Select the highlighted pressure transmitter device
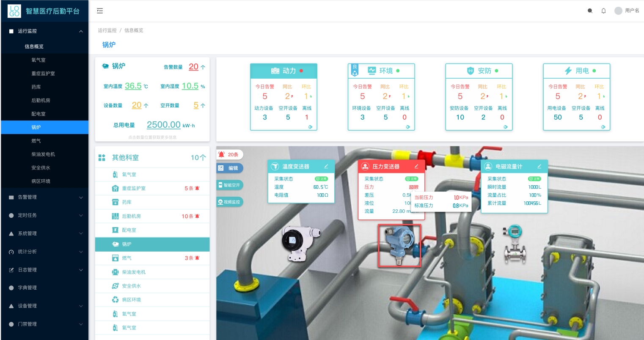The image size is (644, 340). pos(399,246)
